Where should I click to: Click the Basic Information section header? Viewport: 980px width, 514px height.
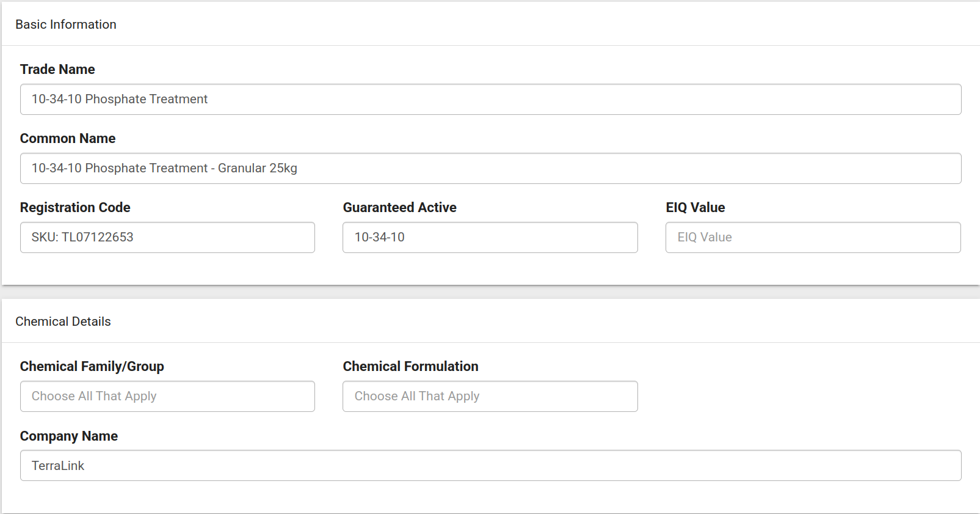coord(66,24)
